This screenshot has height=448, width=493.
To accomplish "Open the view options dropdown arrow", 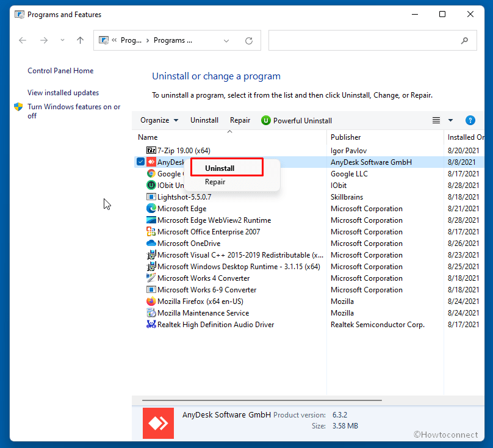I will point(450,120).
